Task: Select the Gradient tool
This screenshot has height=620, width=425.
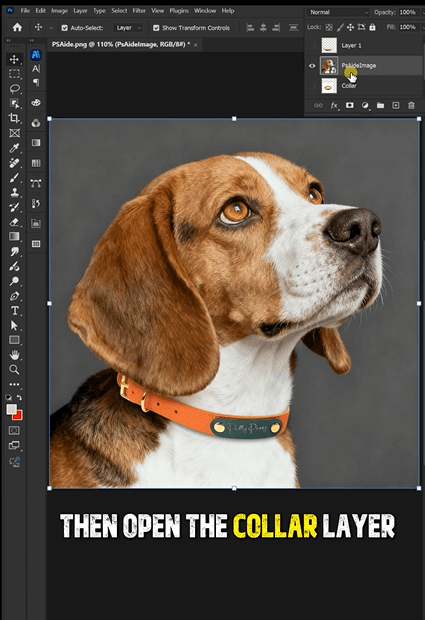Action: pyautogui.click(x=14, y=236)
